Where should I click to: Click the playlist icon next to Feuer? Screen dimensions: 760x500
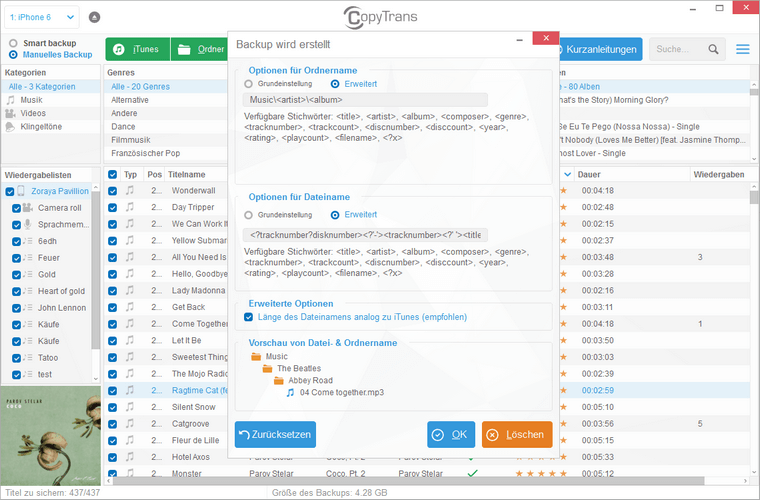[x=28, y=258]
